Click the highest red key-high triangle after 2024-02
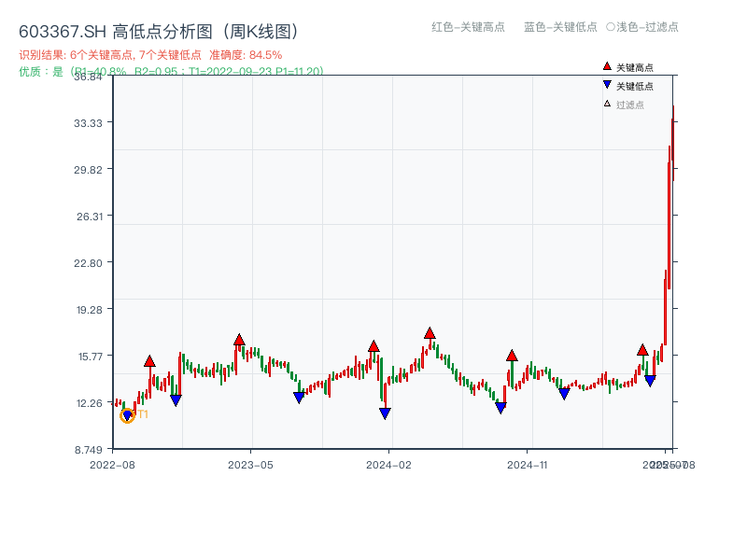 pyautogui.click(x=430, y=333)
